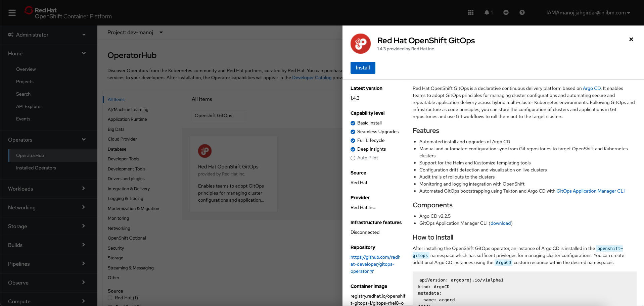This screenshot has width=644, height=306.
Task: Filter by Application Runtime category
Action: pos(127,119)
